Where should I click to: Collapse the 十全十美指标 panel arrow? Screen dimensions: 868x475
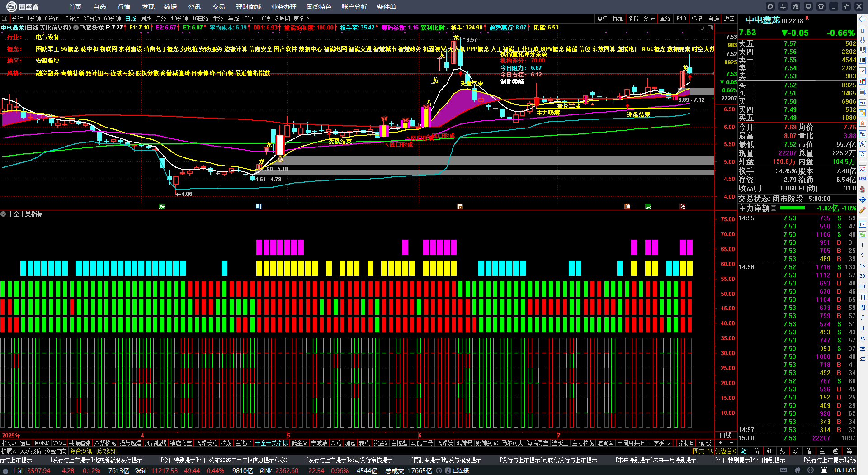click(x=3, y=214)
